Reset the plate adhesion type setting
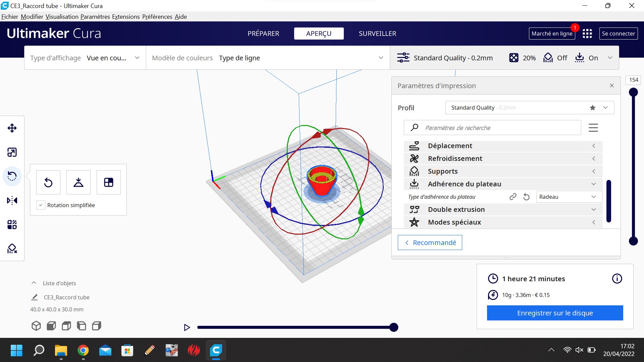This screenshot has width=644, height=362. click(x=526, y=197)
